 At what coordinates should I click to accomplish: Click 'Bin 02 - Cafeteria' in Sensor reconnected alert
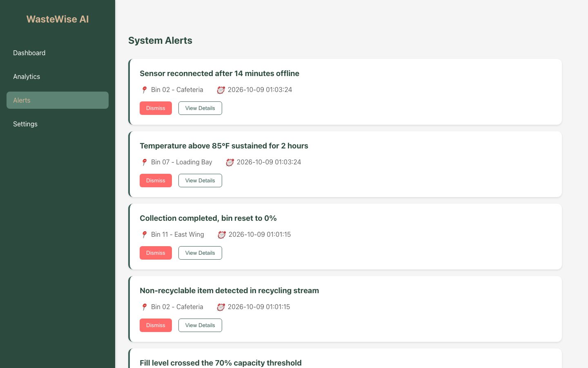(177, 90)
